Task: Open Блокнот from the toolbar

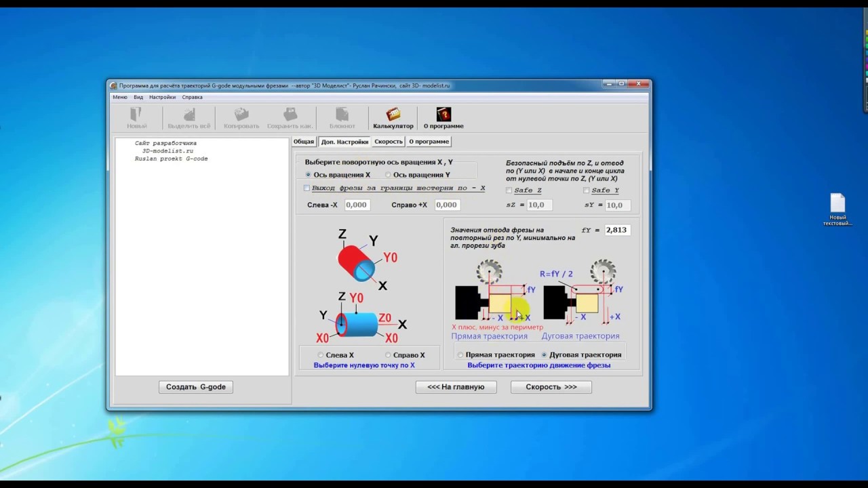Action: [x=342, y=118]
